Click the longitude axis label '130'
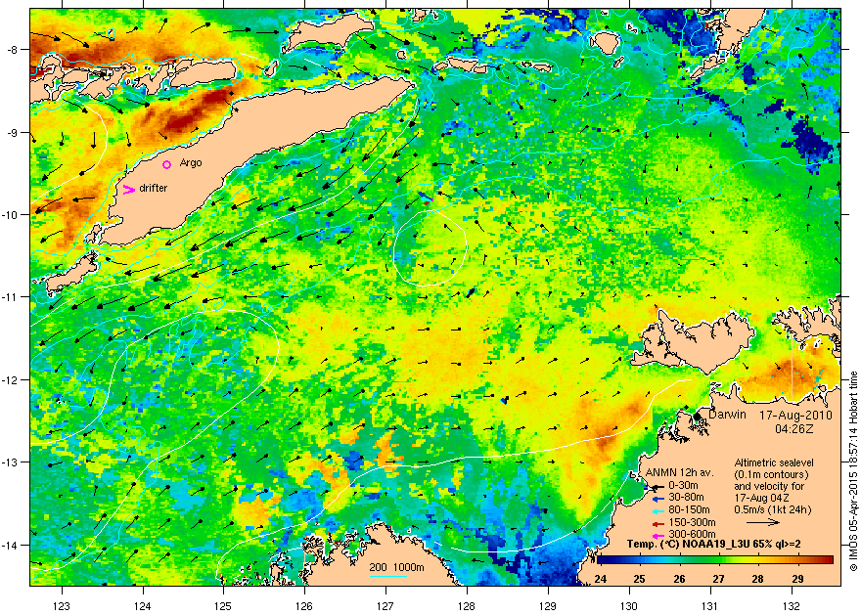The height and width of the screenshot is (616, 861). [629, 606]
